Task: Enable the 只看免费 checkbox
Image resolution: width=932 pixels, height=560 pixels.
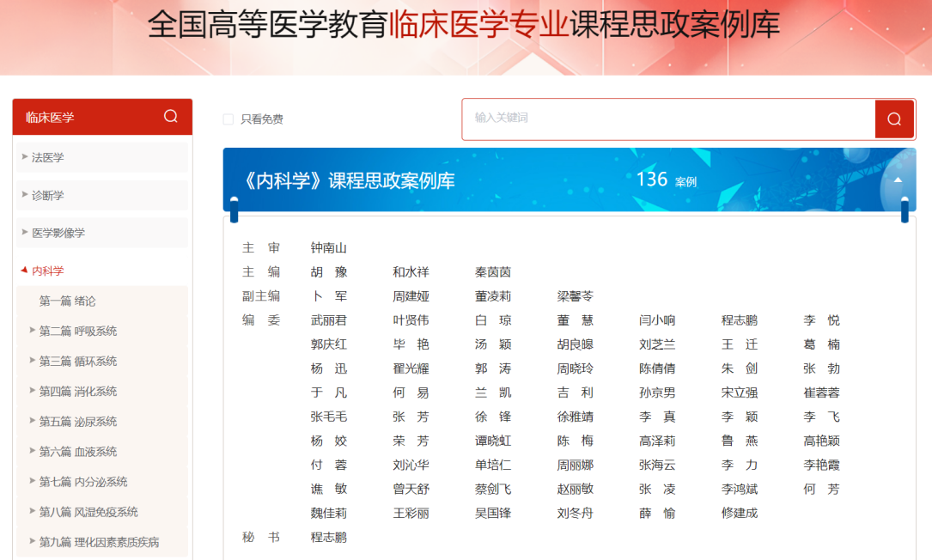Action: 228,119
